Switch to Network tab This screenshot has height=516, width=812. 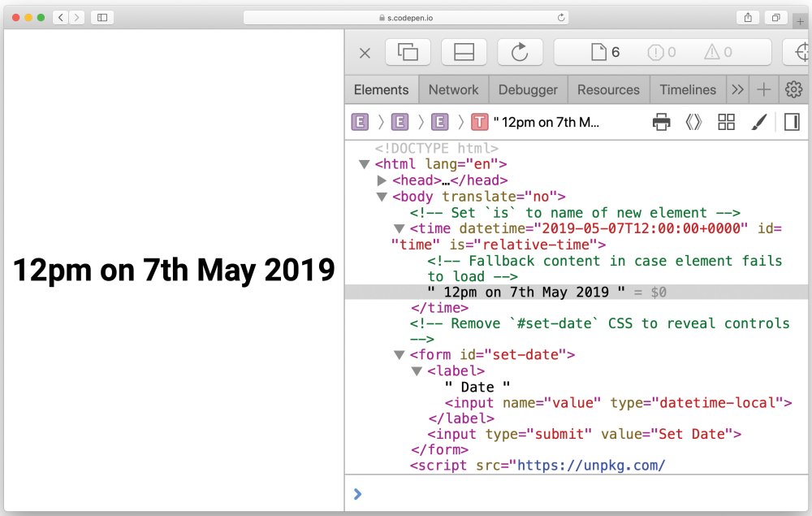pyautogui.click(x=453, y=89)
